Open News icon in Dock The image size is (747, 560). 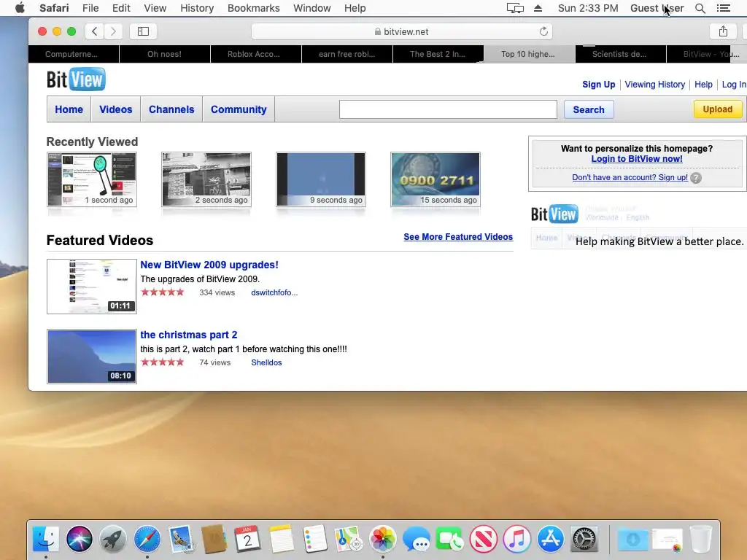[483, 539]
